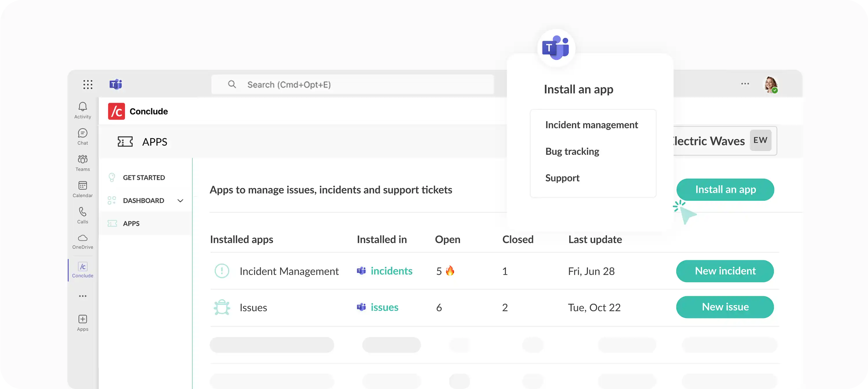Click the large Teams logo above popup
Viewport: 868px width, 389px height.
point(556,47)
